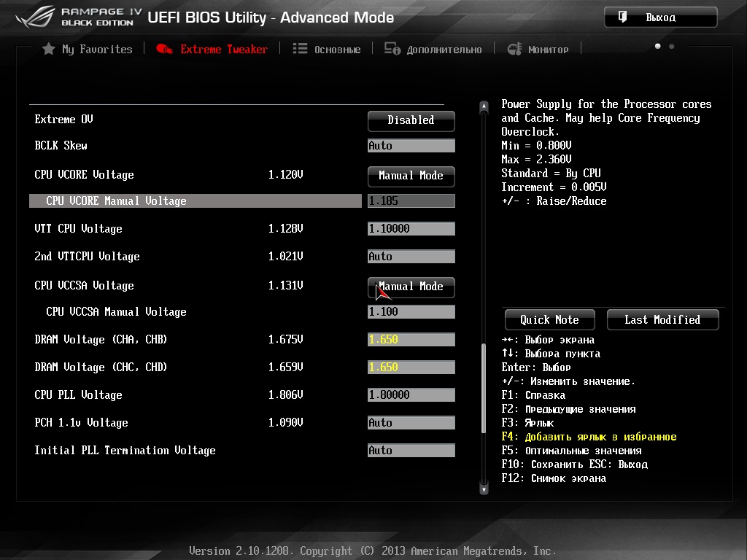Screen dimensions: 747x560
Task: Click the scrollbar up arrow
Action: coord(484,106)
